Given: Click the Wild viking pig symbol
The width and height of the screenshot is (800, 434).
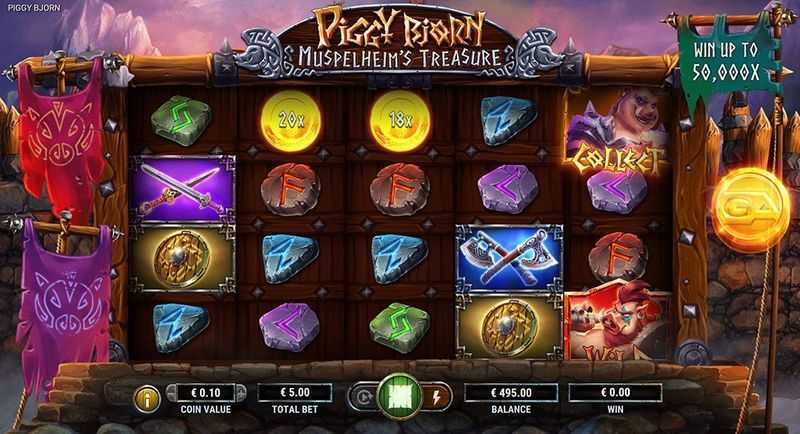Looking at the screenshot, I should coord(618,322).
